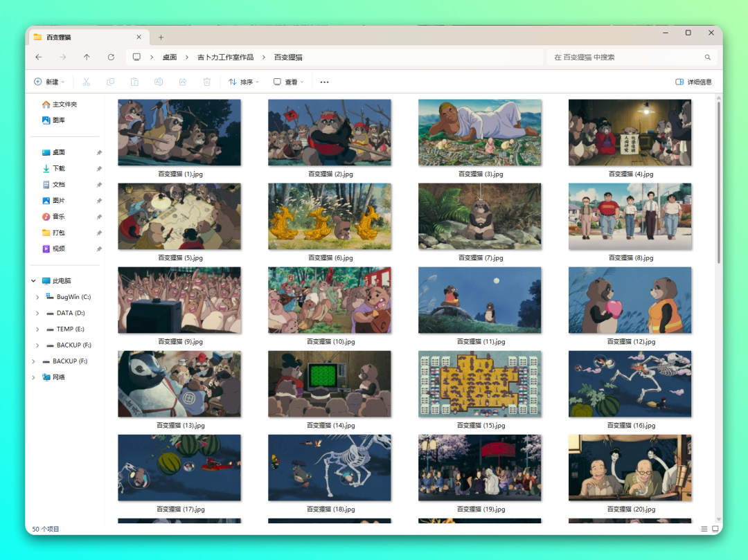This screenshot has width=748, height=560.
Task: Click the scroll down arrow
Action: tap(718, 519)
